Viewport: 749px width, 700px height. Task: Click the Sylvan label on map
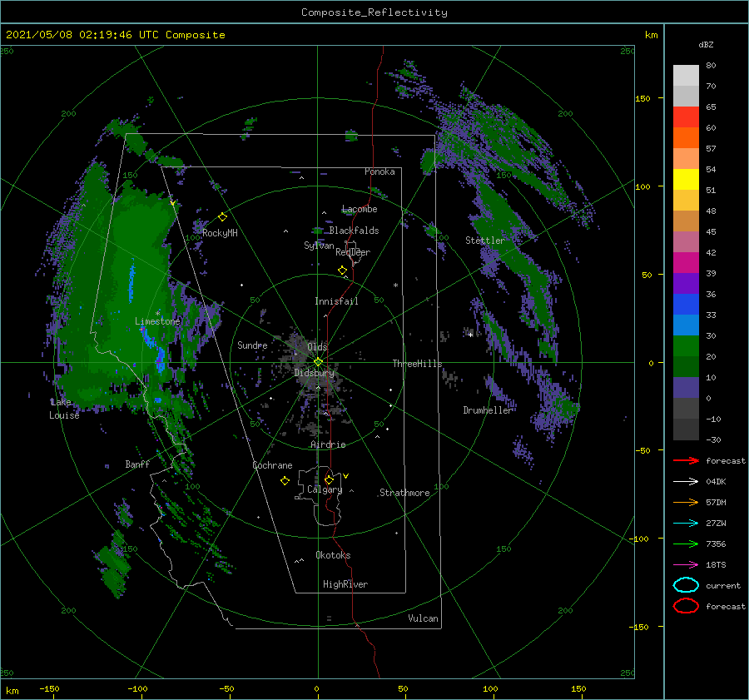click(319, 246)
